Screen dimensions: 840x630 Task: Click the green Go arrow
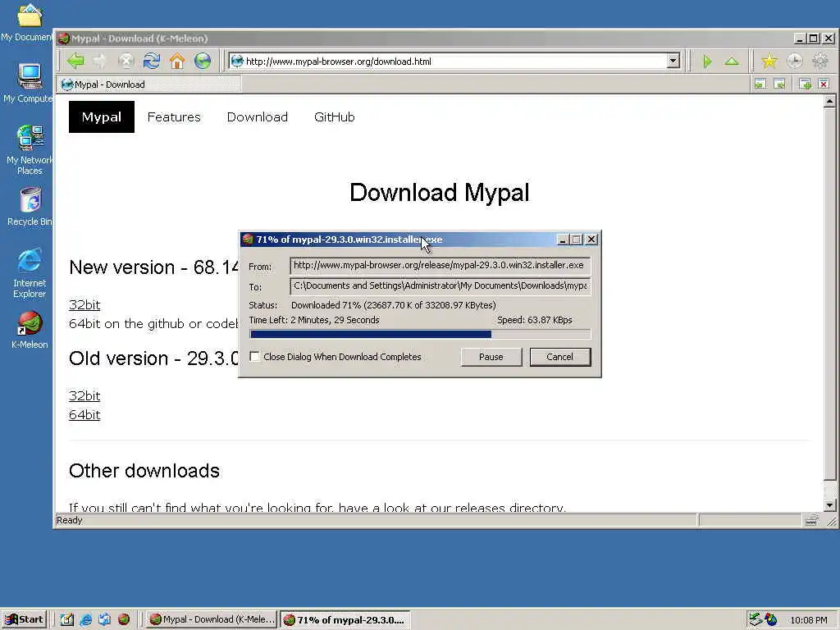707,62
